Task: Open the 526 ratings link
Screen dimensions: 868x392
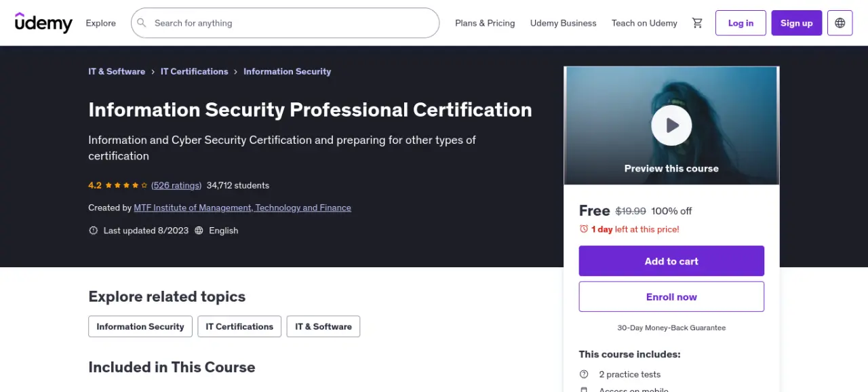Action: 176,185
